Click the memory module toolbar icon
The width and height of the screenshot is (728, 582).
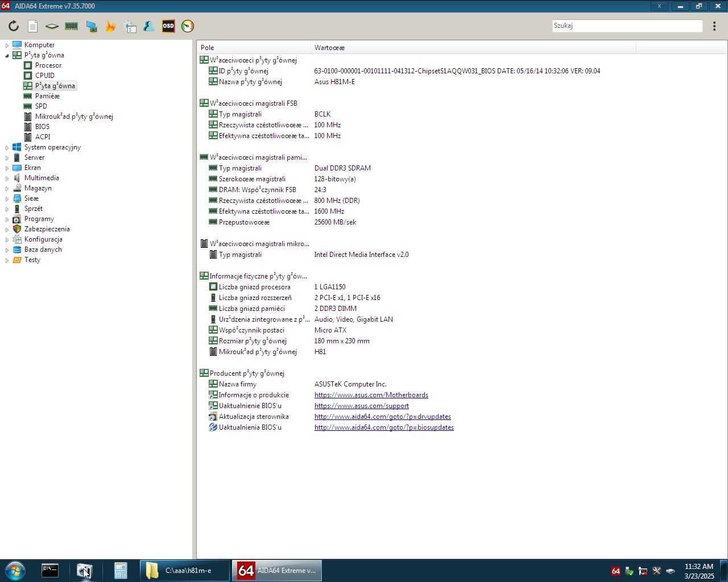71,26
